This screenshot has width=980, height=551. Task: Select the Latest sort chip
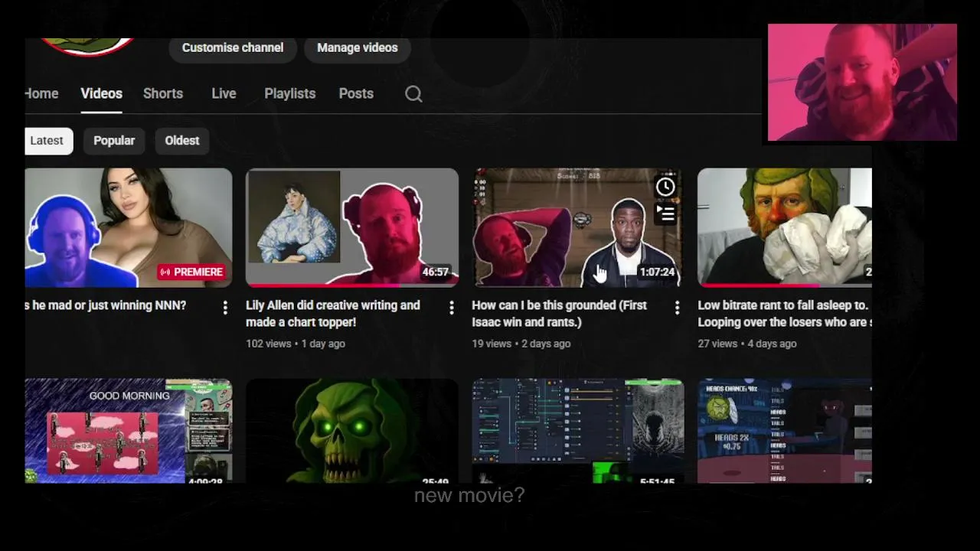point(48,141)
